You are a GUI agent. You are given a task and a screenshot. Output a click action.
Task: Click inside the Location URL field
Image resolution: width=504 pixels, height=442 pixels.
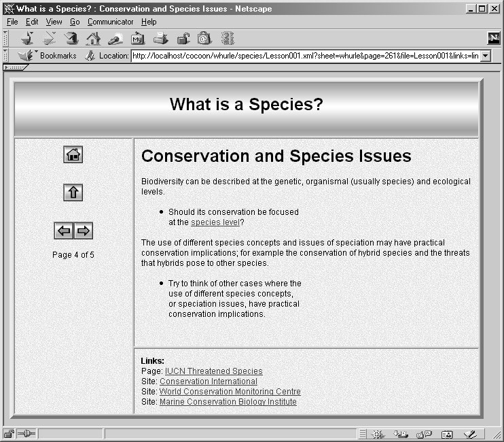tap(304, 56)
